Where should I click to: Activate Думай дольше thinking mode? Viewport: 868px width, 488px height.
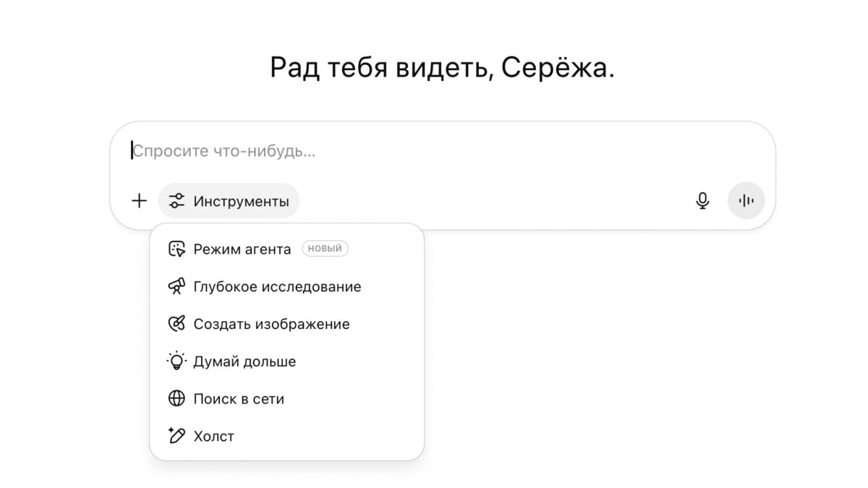click(244, 361)
